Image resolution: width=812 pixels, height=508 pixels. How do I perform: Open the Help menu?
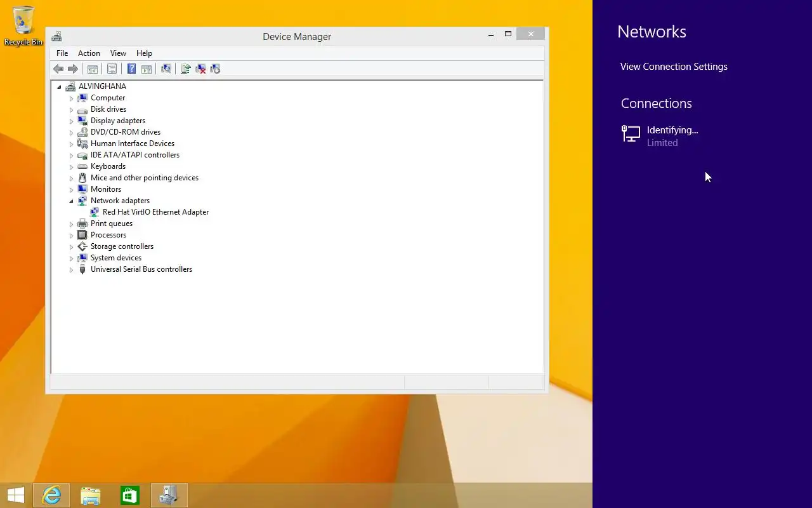[144, 53]
